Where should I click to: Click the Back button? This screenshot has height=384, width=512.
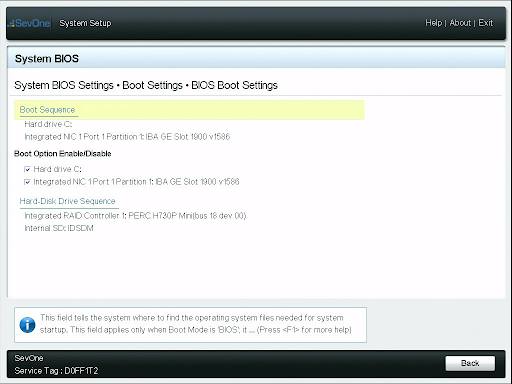(x=470, y=363)
